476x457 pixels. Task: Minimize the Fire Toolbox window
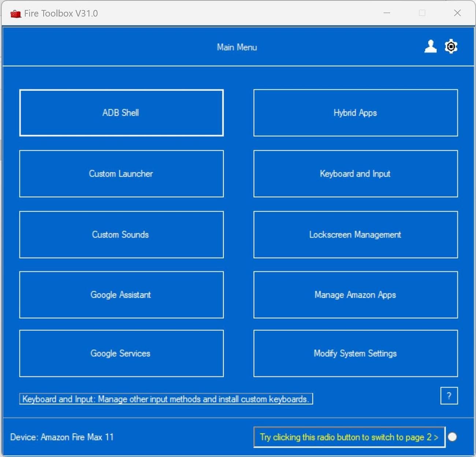click(387, 13)
